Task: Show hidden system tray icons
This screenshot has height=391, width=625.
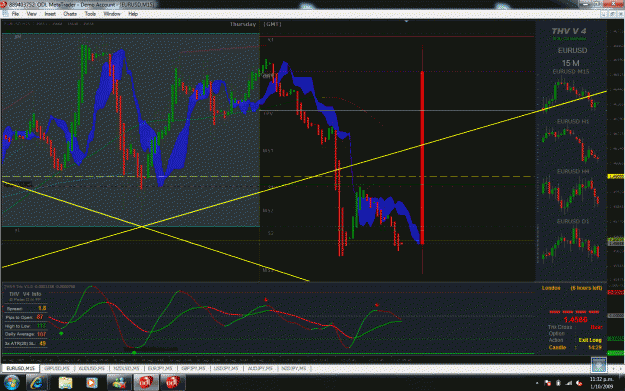Action: coord(537,383)
